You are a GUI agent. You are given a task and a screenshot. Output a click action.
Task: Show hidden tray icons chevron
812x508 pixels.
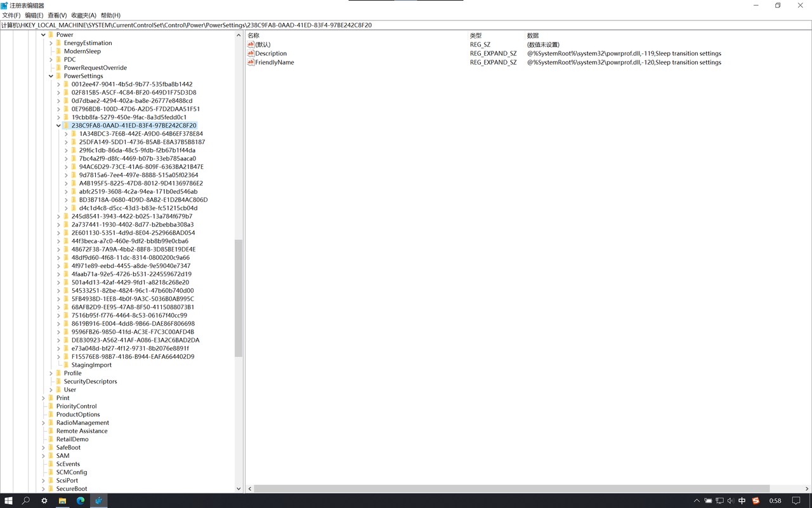pos(697,501)
